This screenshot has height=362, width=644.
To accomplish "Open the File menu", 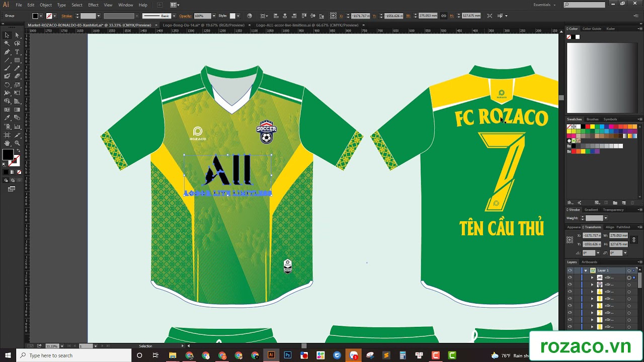I will tap(19, 5).
